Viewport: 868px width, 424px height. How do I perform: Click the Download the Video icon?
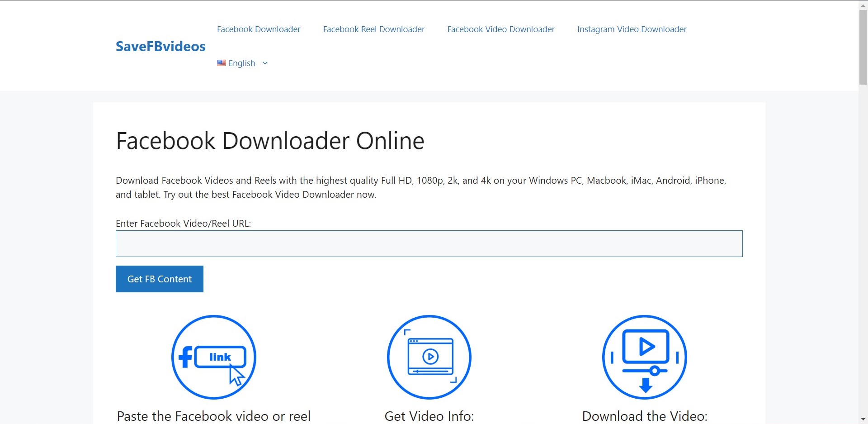(645, 357)
